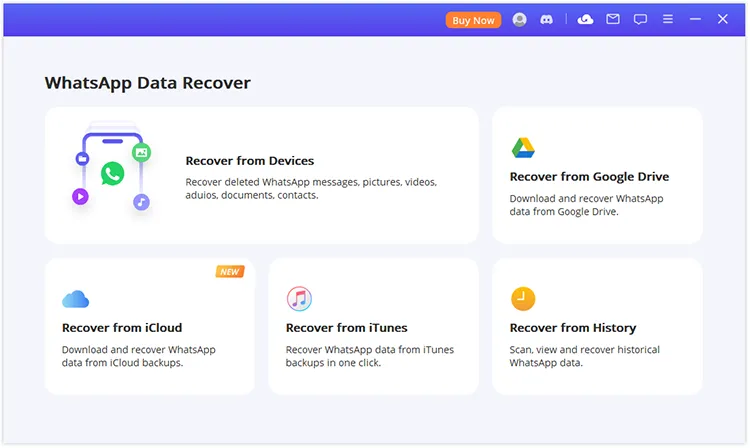Close the application window
750x448 pixels.
pos(722,19)
